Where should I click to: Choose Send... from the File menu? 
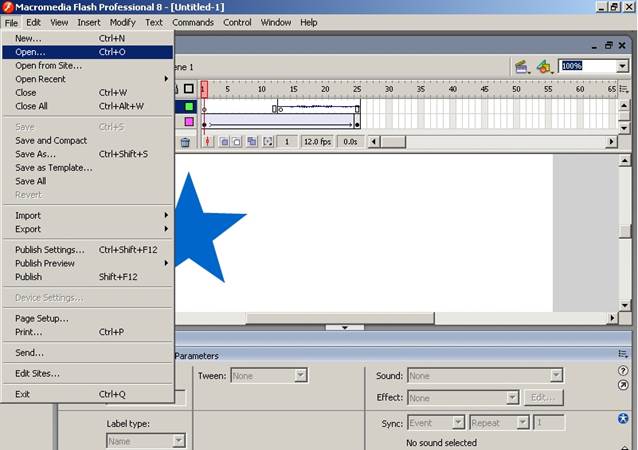(87, 353)
